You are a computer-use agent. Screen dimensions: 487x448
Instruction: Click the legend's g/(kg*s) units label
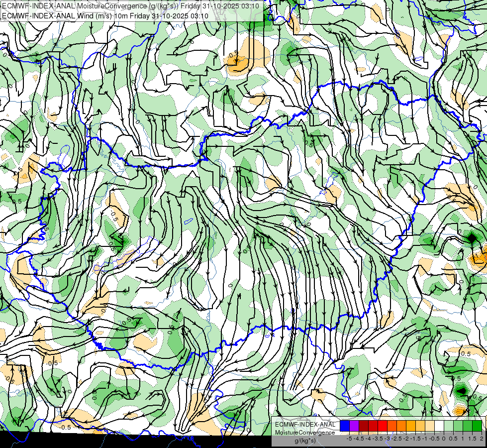(305, 441)
